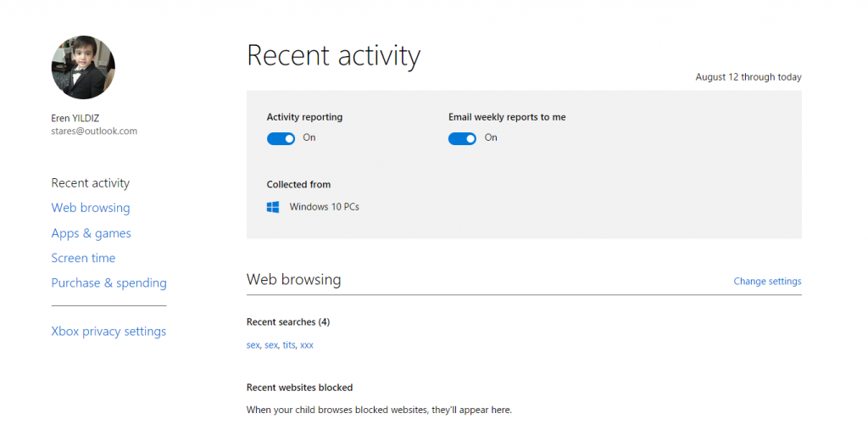Click the Windows logo icon
Screen dimensions: 868x436
(273, 207)
